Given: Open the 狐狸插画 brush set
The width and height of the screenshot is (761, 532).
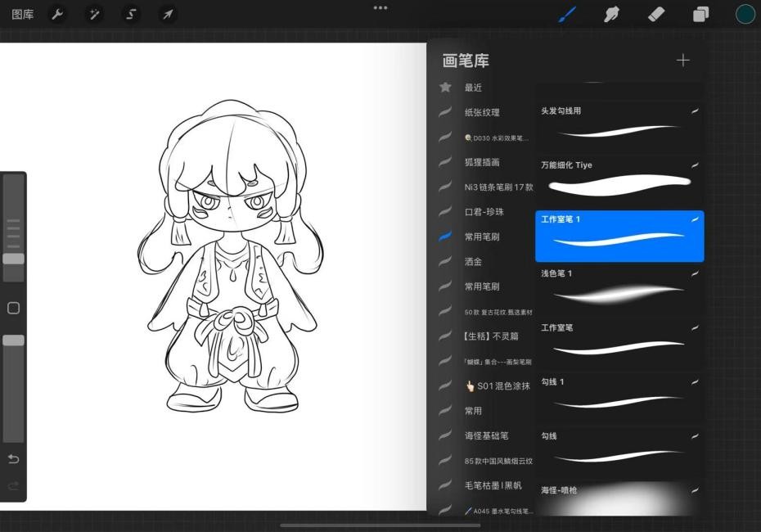Looking at the screenshot, I should [482, 162].
